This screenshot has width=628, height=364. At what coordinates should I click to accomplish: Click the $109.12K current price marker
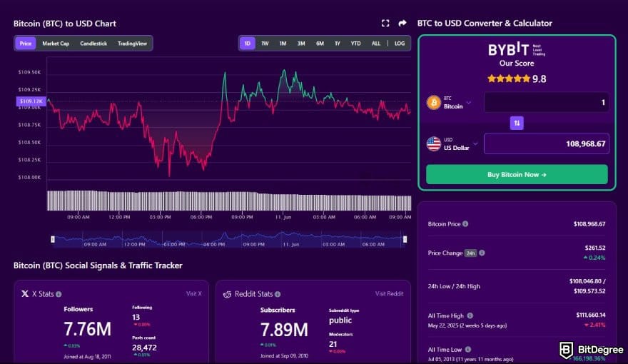coord(31,101)
